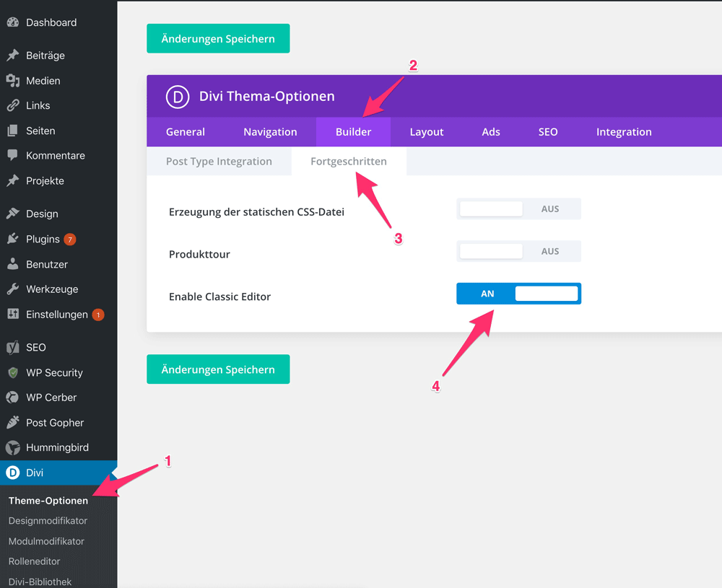Click the Links chain icon
The image size is (722, 588).
click(13, 105)
